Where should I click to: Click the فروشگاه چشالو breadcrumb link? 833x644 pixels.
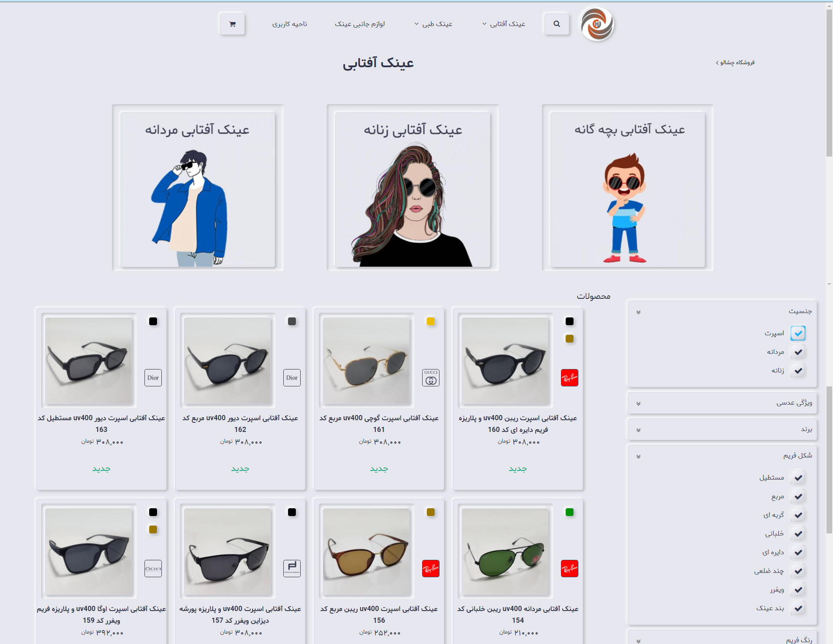737,62
